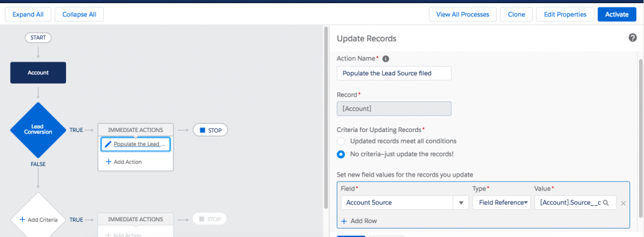Click the greyed STOP node near Add Criteria
644x237 pixels.
click(x=209, y=219)
